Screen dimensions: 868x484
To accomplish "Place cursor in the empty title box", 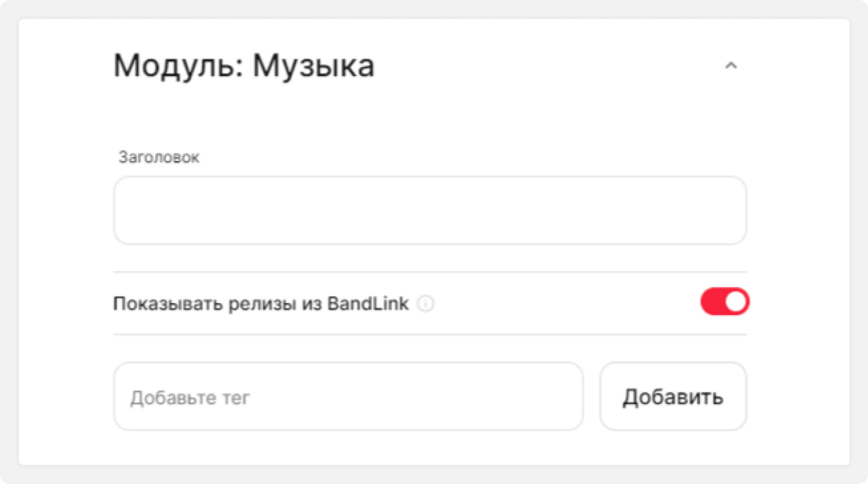I will (430, 210).
